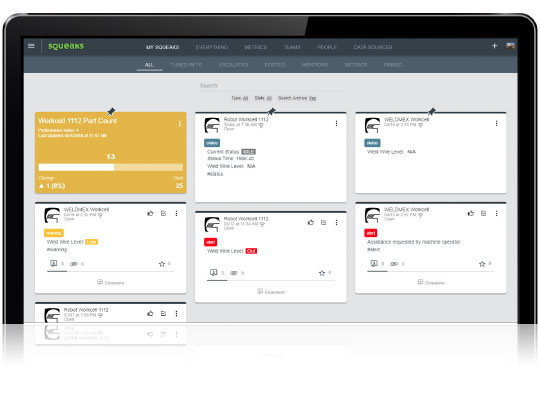This screenshot has width=540, height=400.
Task: Open options menu on Part Count card
Action: point(179,123)
